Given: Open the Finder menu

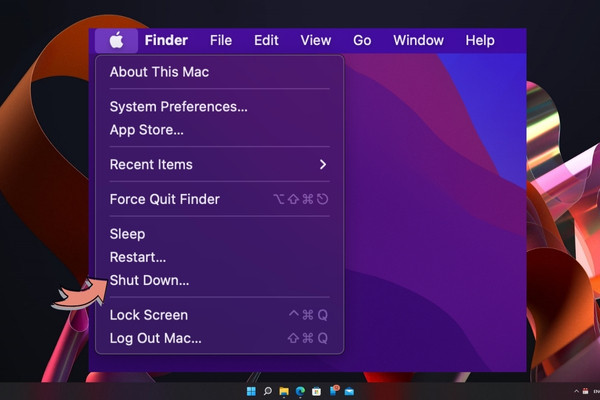Looking at the screenshot, I should coord(166,40).
